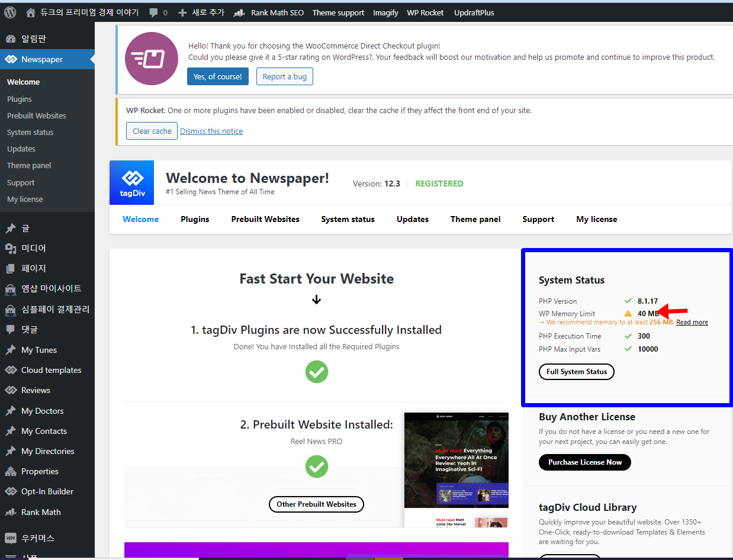
Task: Dismiss the WP Rocket notice
Action: point(211,131)
